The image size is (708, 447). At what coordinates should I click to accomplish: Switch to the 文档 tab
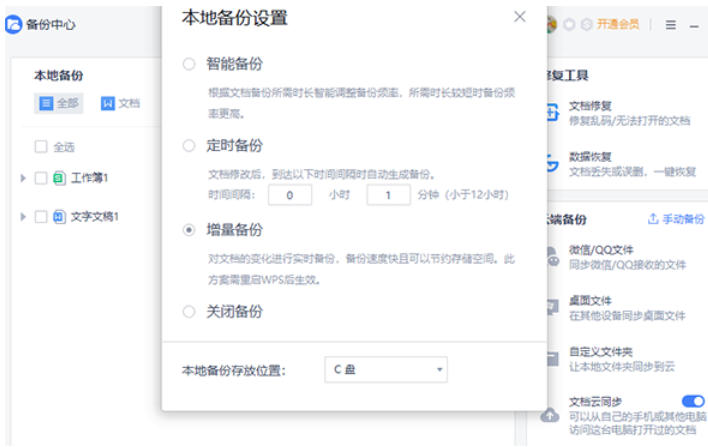click(120, 103)
